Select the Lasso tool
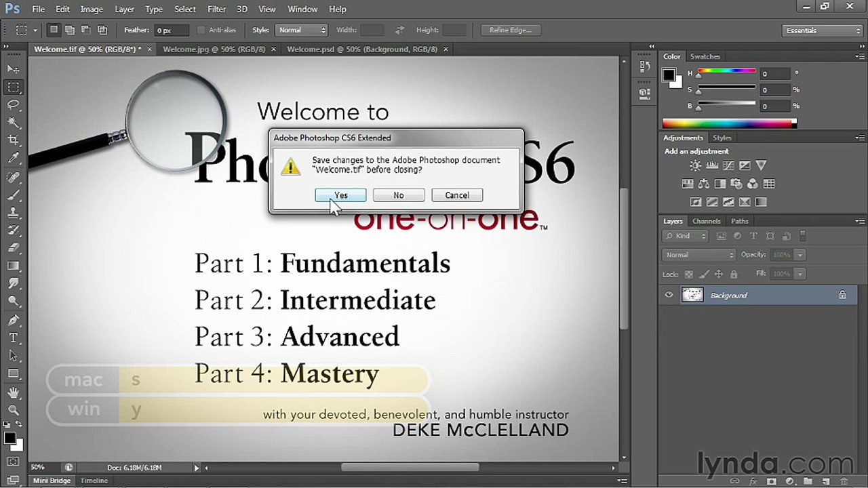The width and height of the screenshot is (868, 488). 13,104
